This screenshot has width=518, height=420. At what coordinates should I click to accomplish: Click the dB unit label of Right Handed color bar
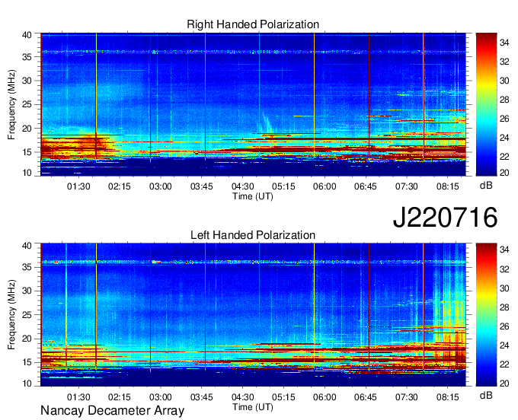pyautogui.click(x=486, y=185)
